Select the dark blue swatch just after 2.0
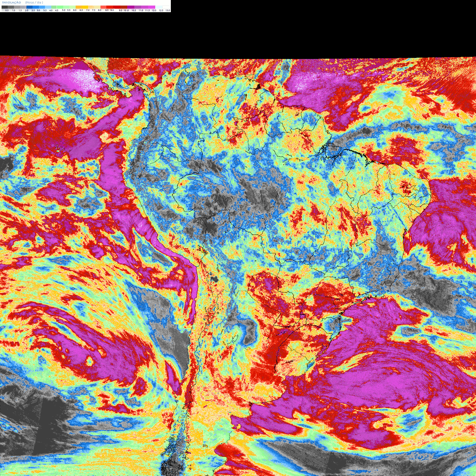This screenshot has width=476, height=476. [x=29, y=7]
